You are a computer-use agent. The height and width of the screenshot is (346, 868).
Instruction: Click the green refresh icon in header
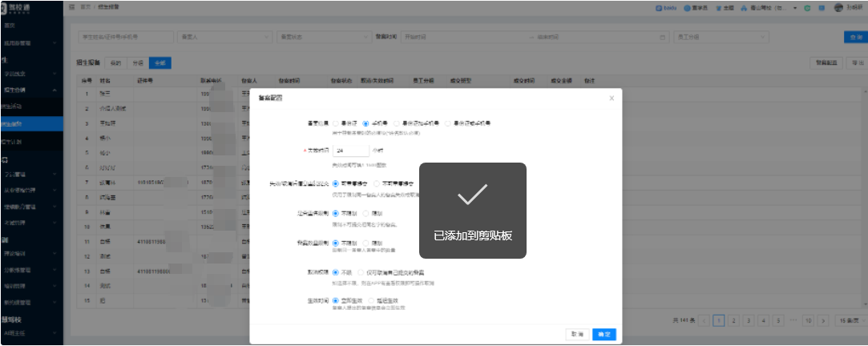808,8
